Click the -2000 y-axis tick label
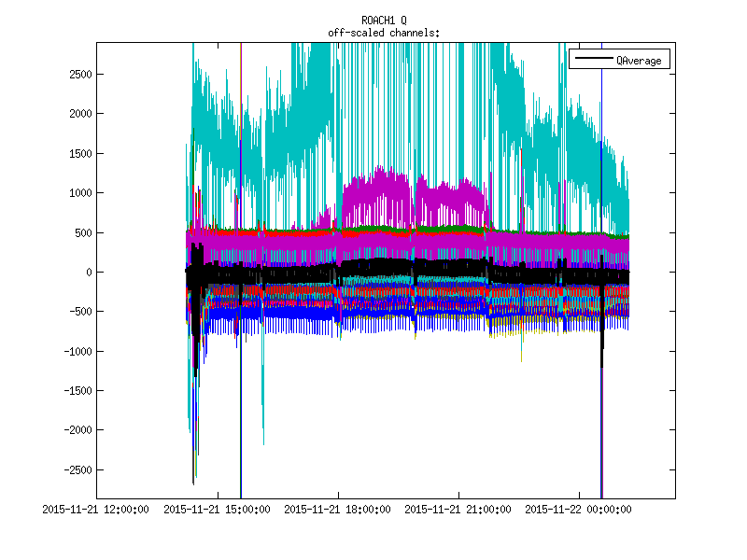 (x=74, y=430)
